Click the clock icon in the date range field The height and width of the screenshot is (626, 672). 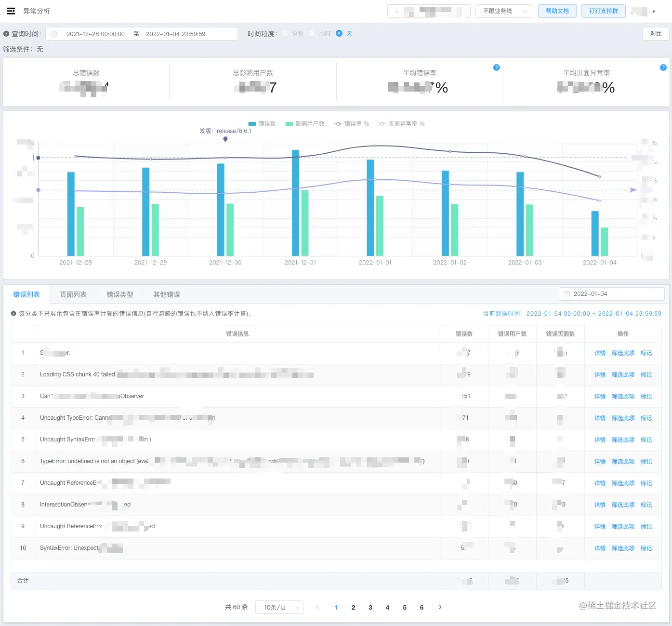point(54,34)
